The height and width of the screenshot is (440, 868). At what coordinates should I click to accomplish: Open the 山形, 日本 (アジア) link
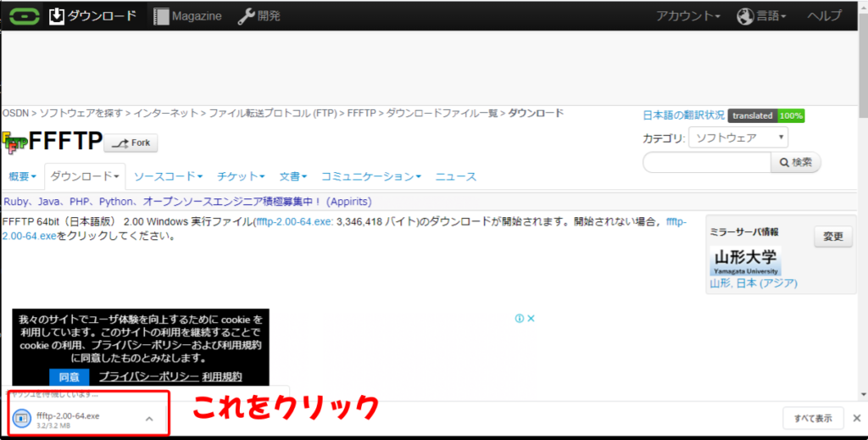(x=754, y=283)
